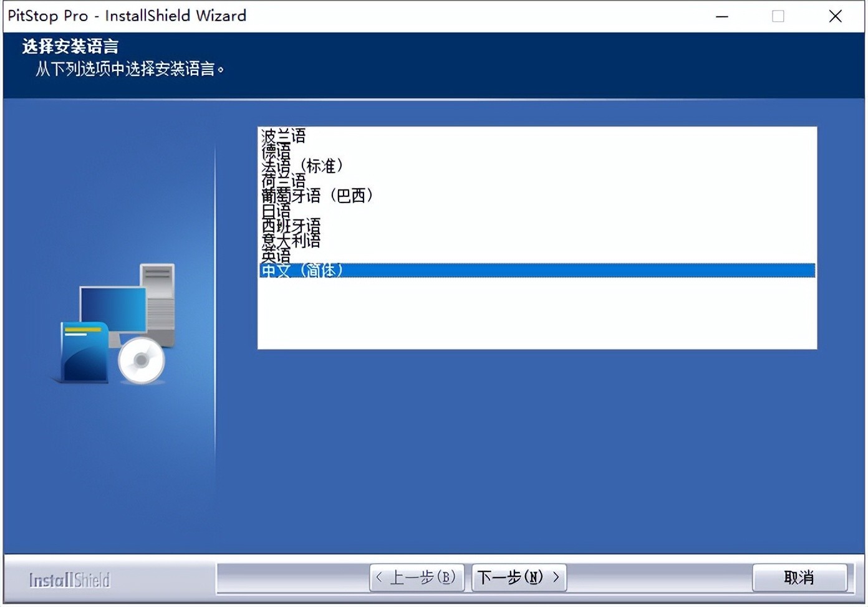Pick 意大利语 in the language list
The image size is (868, 607).
pos(537,240)
